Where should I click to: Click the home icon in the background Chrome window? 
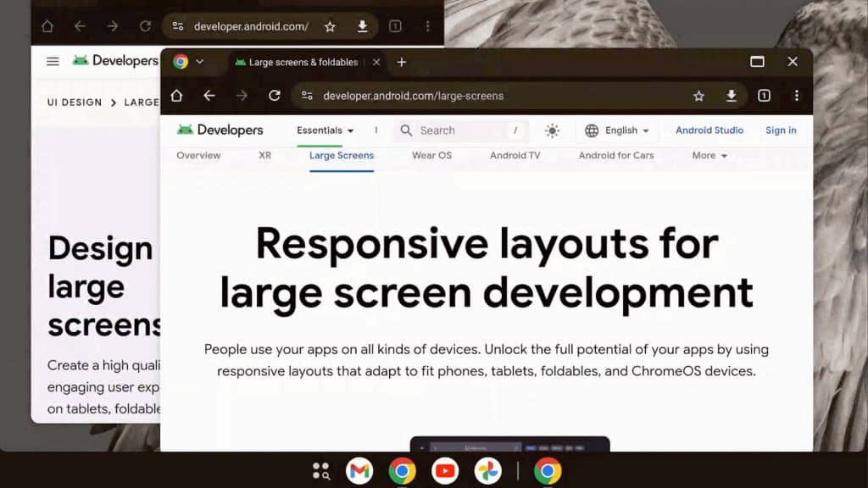coord(47,26)
